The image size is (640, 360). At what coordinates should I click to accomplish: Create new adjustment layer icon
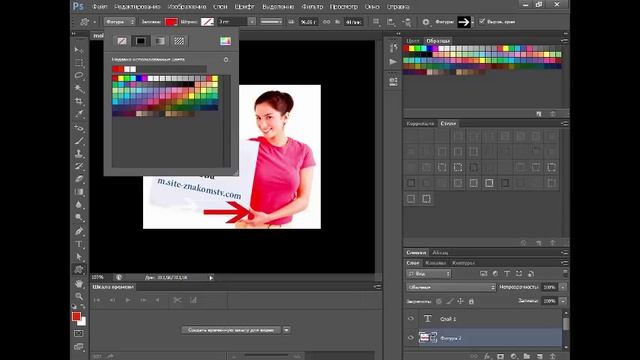pyautogui.click(x=513, y=356)
